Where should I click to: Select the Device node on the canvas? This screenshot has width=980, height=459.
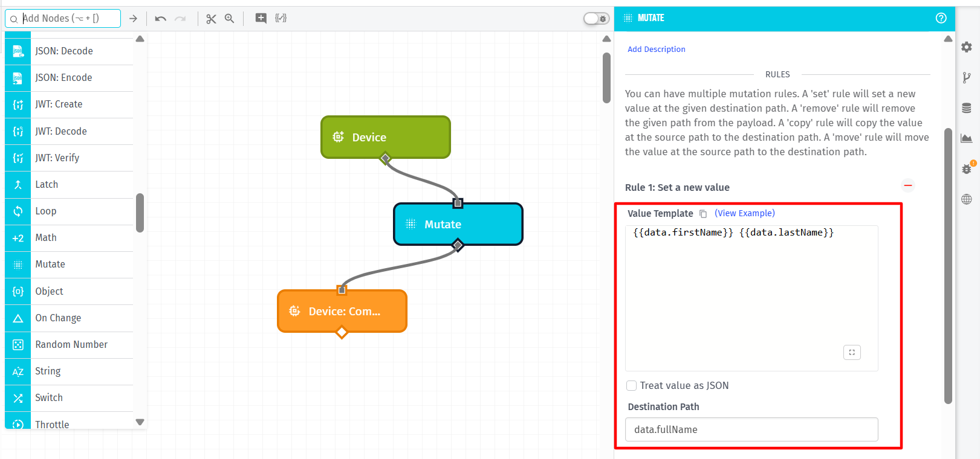(x=386, y=137)
